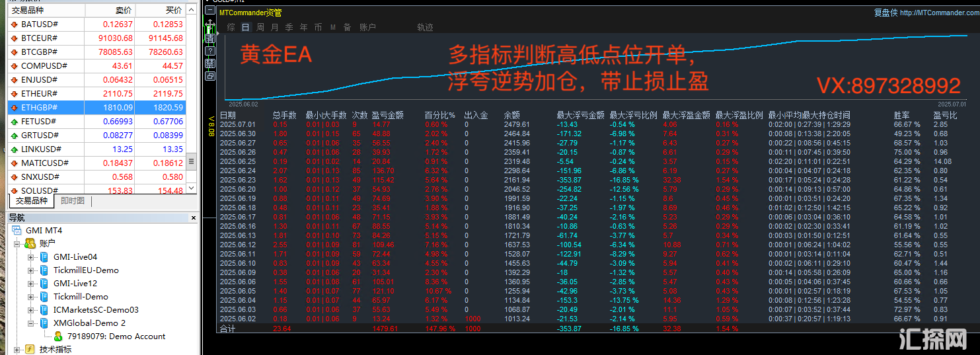Click the Demo Account user icon
980x355 pixels.
58,336
